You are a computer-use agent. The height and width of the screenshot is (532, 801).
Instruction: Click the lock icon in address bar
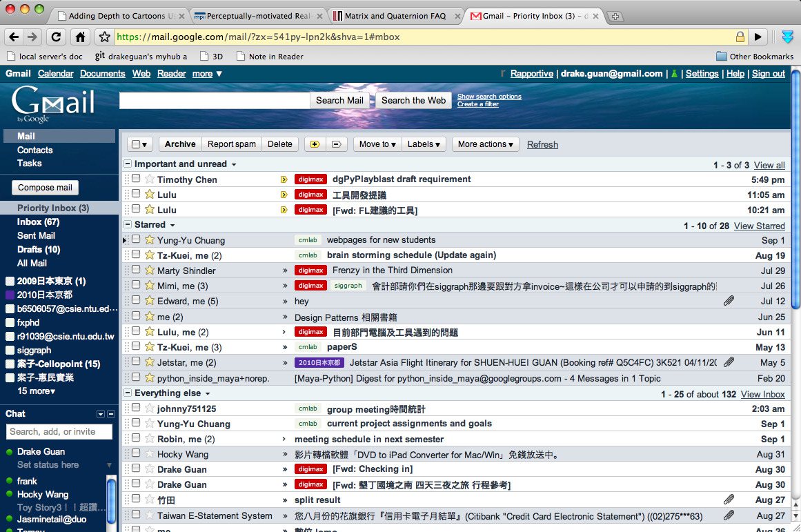pyautogui.click(x=740, y=37)
